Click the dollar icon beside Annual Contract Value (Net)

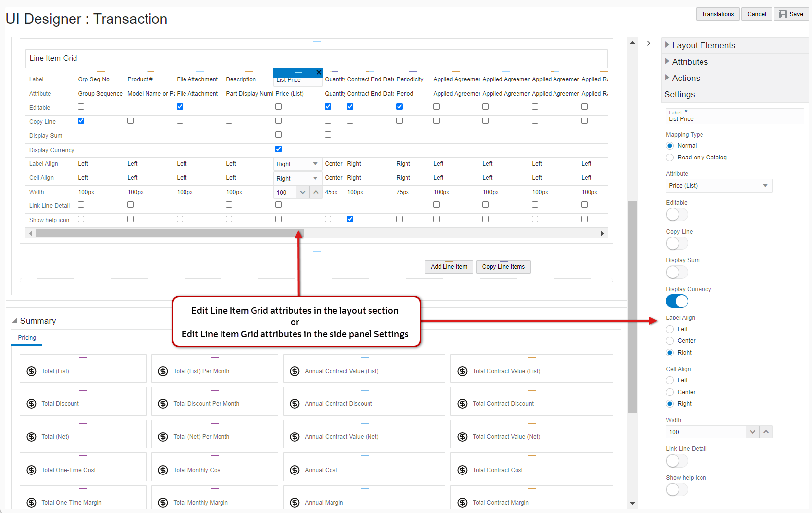(x=295, y=437)
